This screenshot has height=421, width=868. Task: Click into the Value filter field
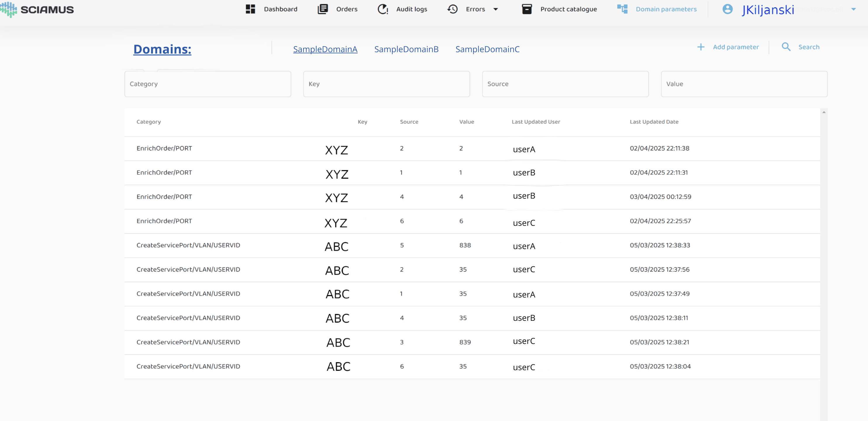click(x=744, y=84)
